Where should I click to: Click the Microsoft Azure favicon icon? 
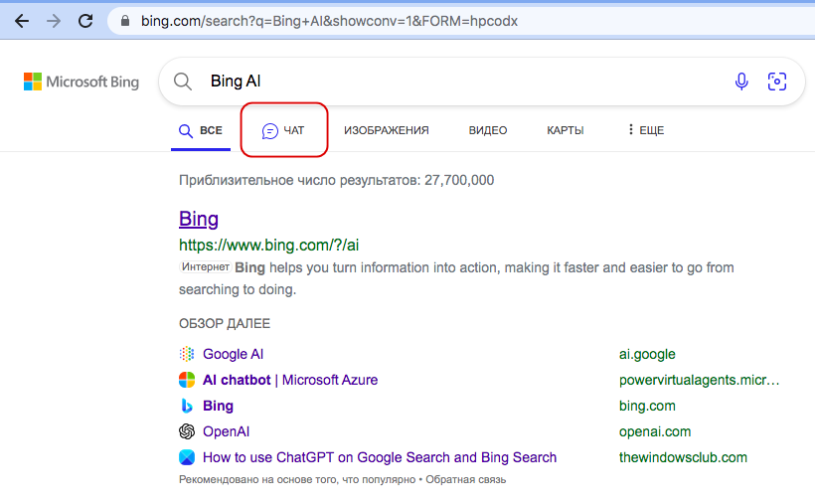click(x=187, y=380)
